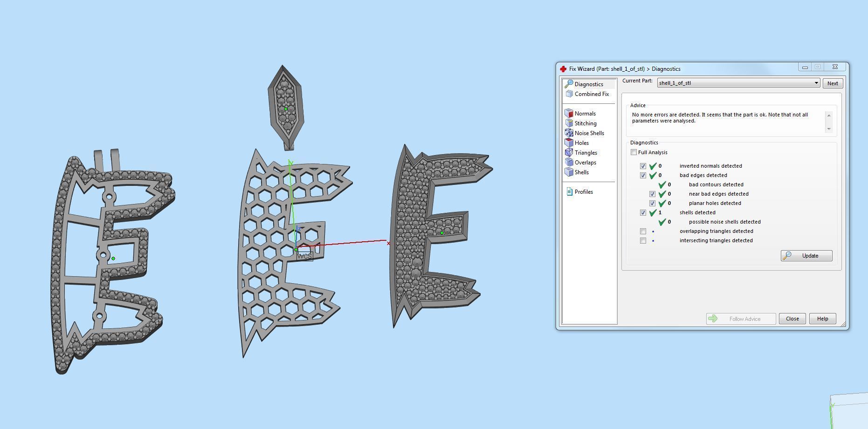Screen dimensions: 868x429
Task: Open the Shells fix icon
Action: 569,172
